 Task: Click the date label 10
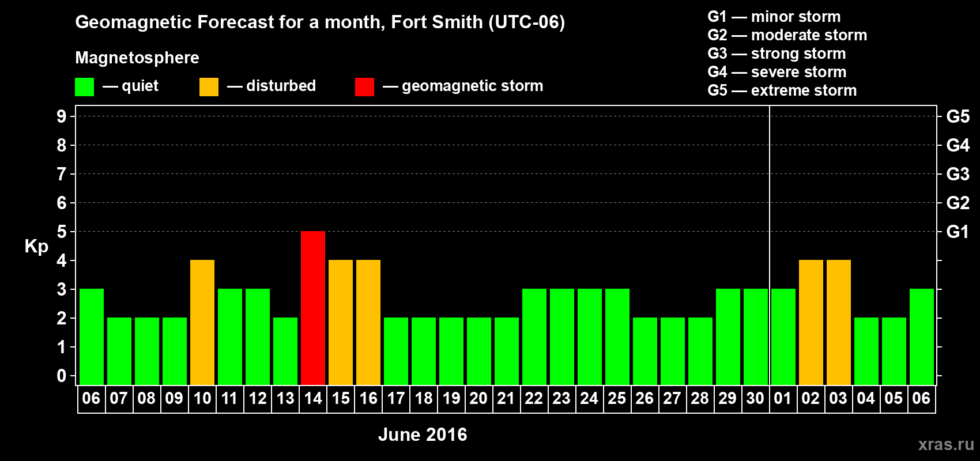(202, 398)
